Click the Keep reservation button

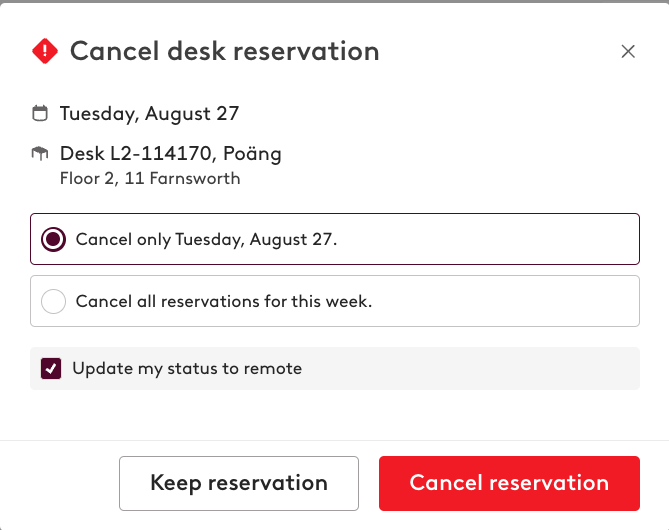pos(239,483)
